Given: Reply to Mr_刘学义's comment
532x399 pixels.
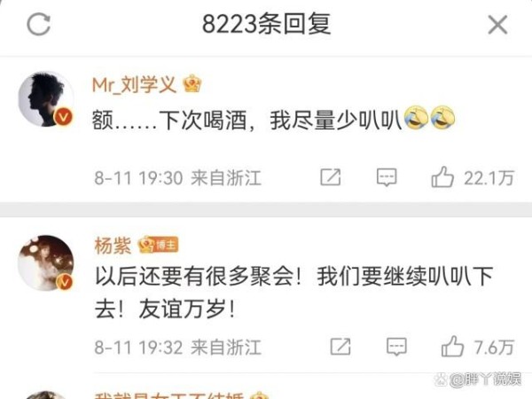Looking at the screenshot, I should click(x=387, y=177).
